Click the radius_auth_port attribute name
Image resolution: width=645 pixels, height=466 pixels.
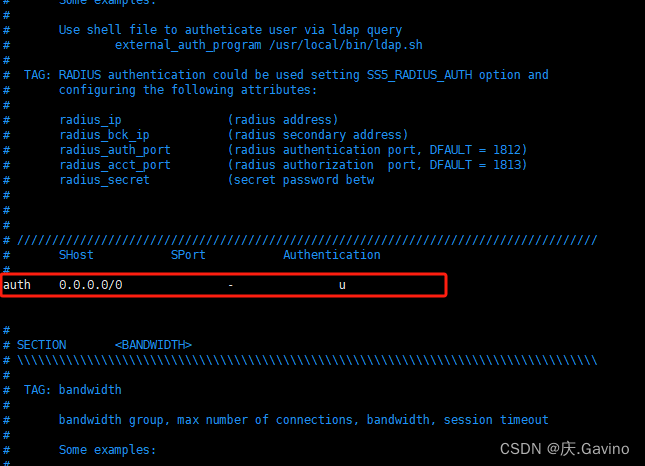tap(114, 150)
